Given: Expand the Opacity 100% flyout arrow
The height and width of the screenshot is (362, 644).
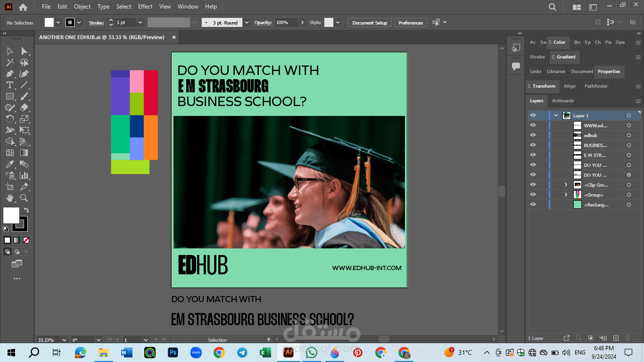Looking at the screenshot, I should [x=302, y=23].
